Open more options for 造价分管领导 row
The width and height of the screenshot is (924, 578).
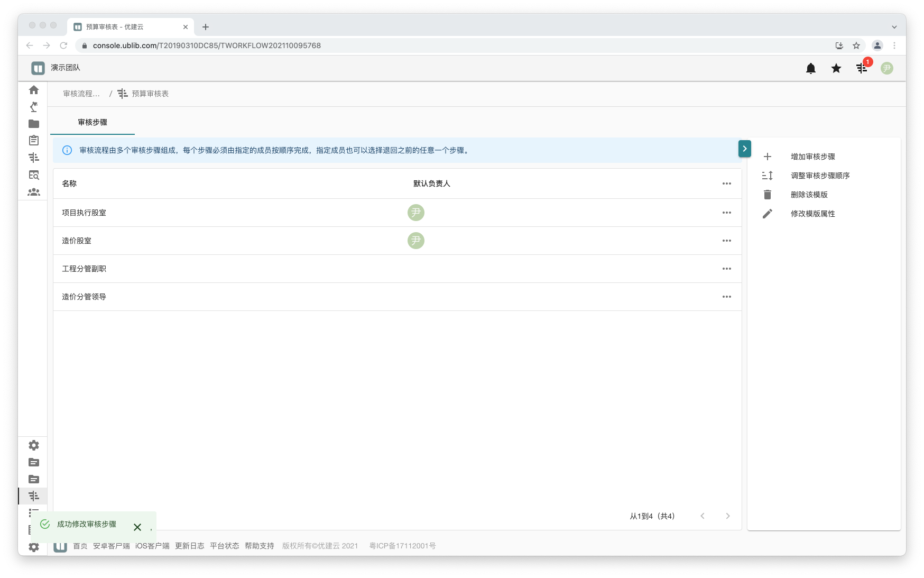pos(727,297)
